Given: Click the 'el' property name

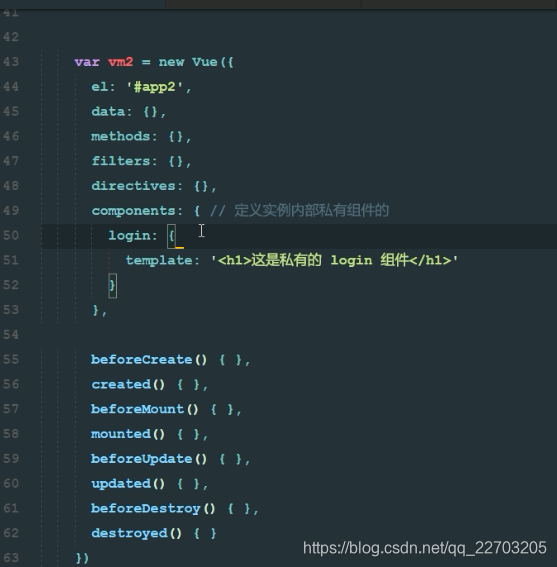Looking at the screenshot, I should (x=100, y=87).
